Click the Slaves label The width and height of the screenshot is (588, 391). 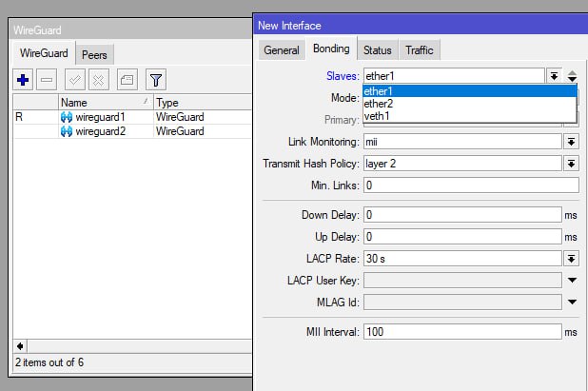point(343,76)
